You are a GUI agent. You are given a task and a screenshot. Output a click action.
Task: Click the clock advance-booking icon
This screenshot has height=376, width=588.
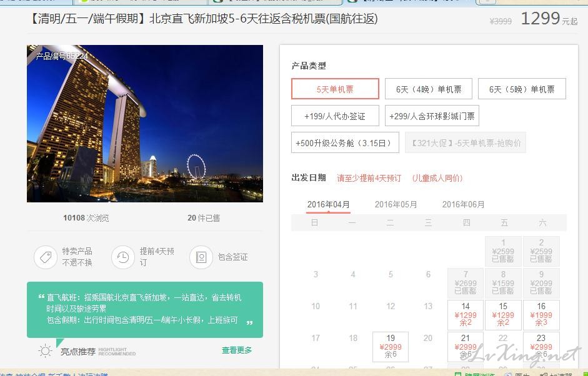pos(123,257)
